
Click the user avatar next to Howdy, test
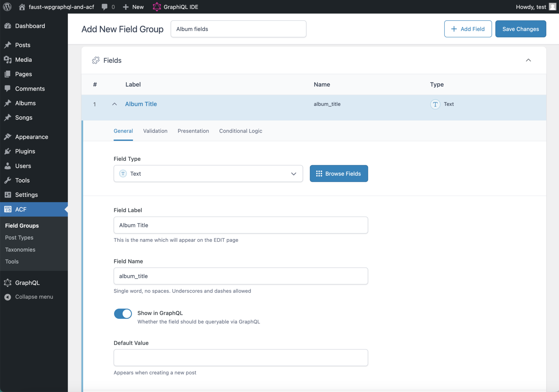[x=552, y=7]
